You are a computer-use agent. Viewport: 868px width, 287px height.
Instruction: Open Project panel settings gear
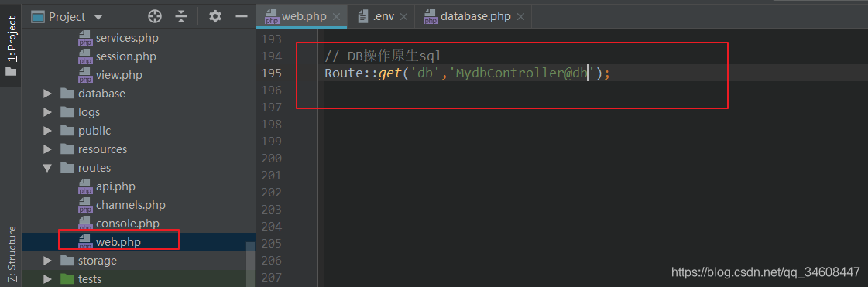(x=214, y=16)
